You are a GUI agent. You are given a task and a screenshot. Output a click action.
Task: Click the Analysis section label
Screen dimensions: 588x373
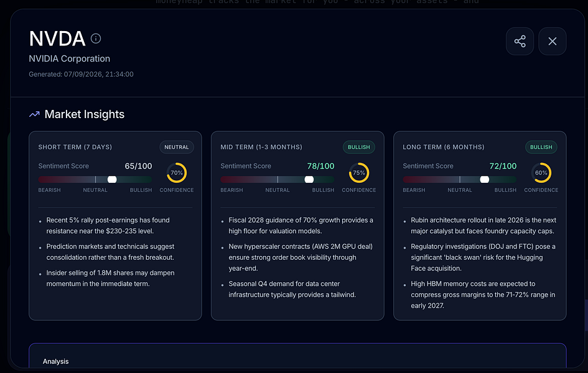click(x=55, y=361)
